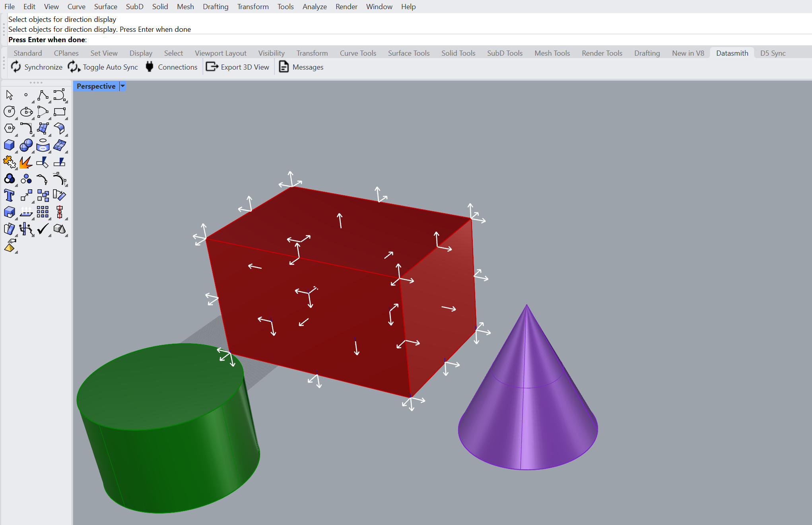812x525 pixels.
Task: Select the Rectangular array tool
Action: pos(43,212)
